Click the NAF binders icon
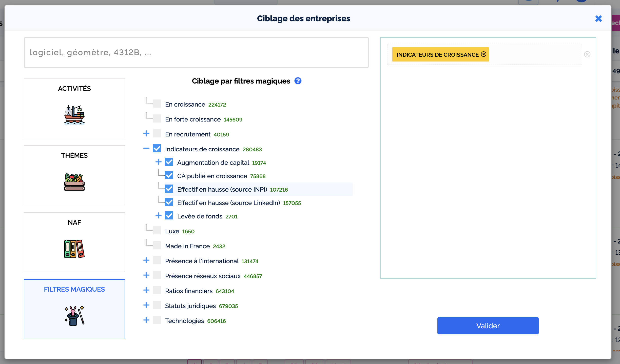Image resolution: width=620 pixels, height=364 pixels. (74, 249)
